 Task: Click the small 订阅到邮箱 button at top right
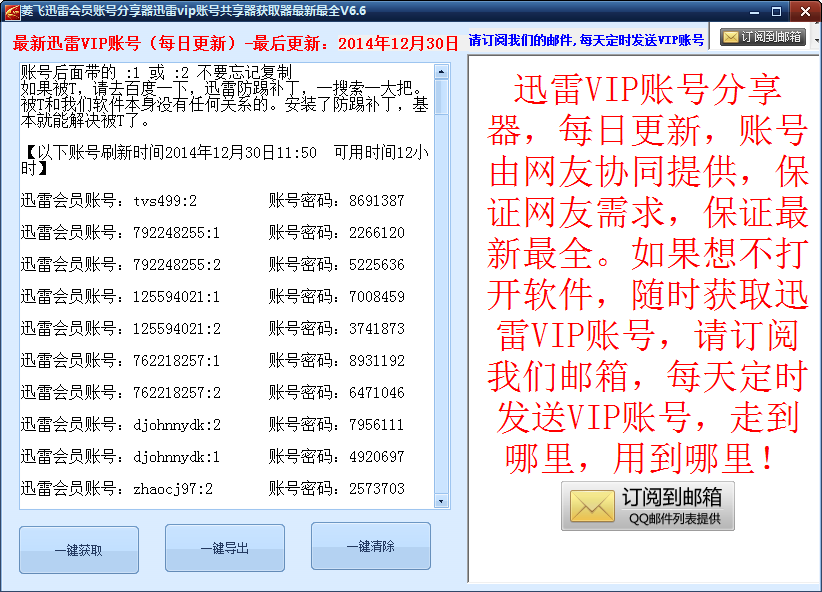(x=763, y=37)
